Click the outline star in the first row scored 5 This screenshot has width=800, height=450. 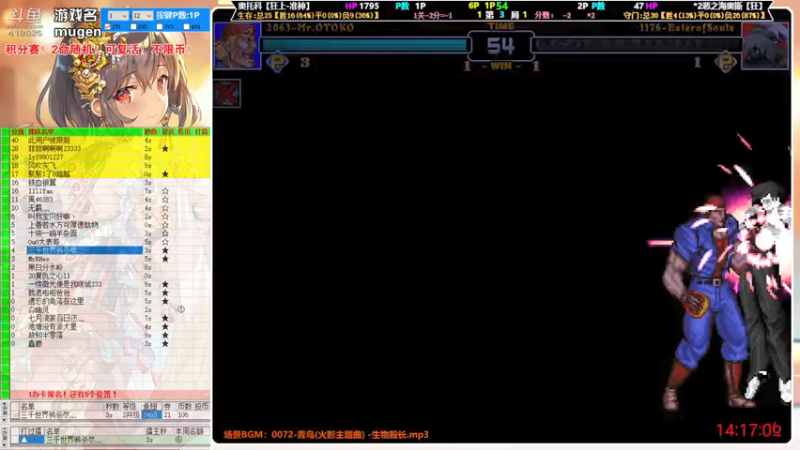click(165, 225)
